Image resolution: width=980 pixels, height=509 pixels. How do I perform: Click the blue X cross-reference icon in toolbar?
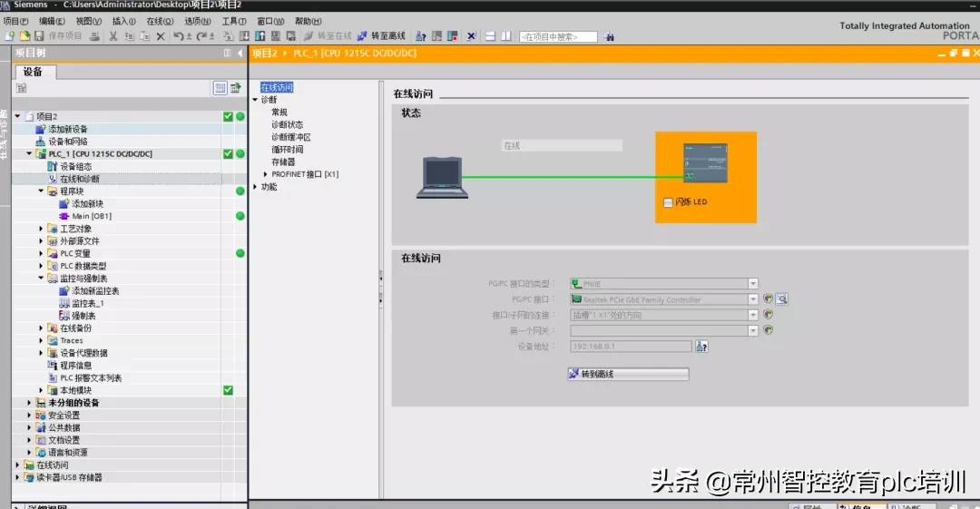click(x=471, y=36)
